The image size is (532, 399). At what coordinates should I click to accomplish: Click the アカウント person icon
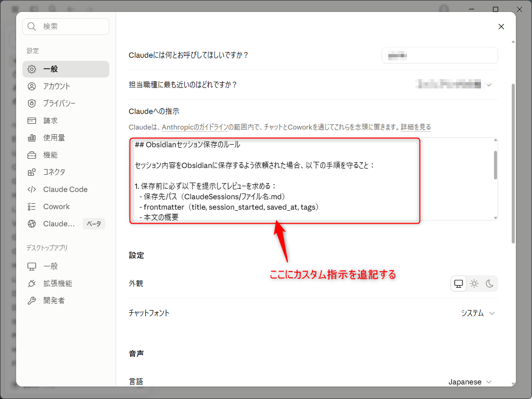coord(32,86)
